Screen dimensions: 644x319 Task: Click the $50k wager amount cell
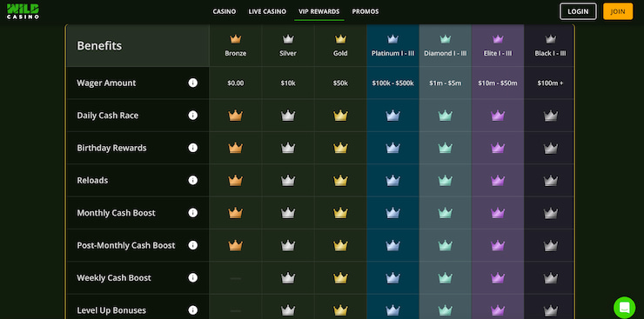point(340,83)
